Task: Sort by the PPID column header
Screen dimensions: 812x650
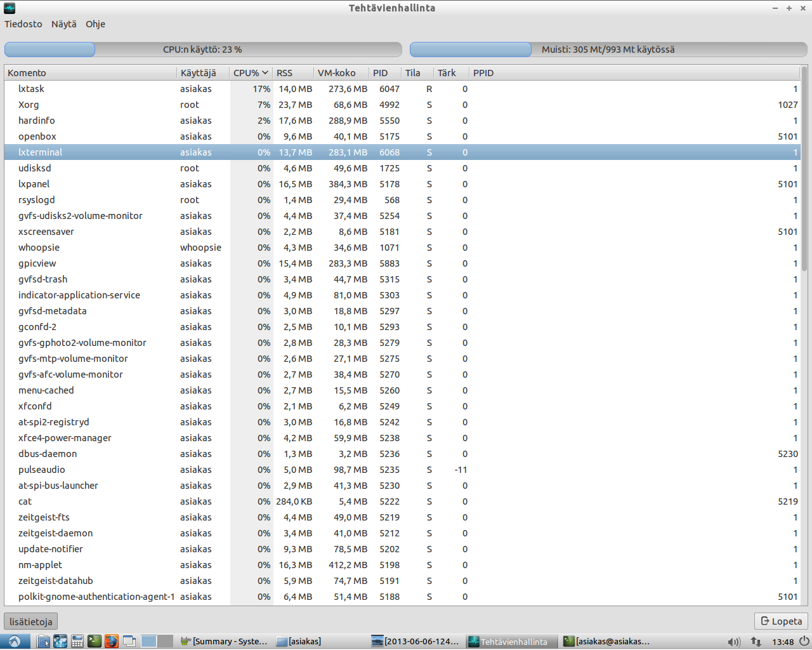Action: pyautogui.click(x=634, y=73)
